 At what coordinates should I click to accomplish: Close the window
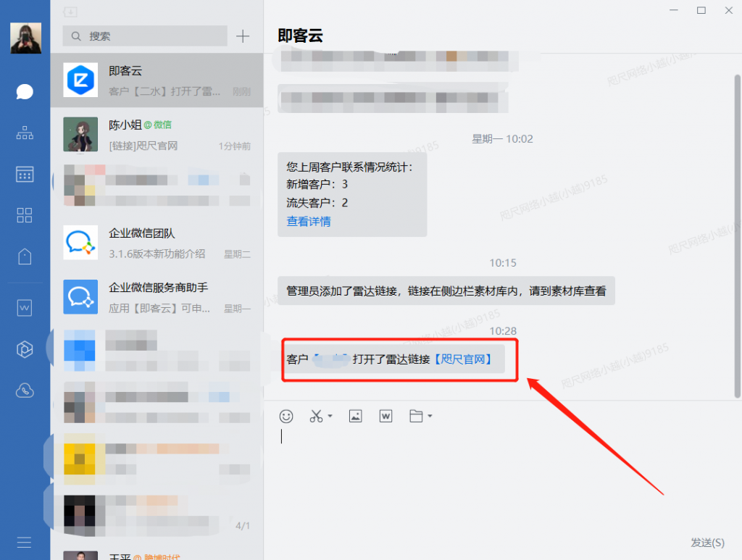coord(729,10)
